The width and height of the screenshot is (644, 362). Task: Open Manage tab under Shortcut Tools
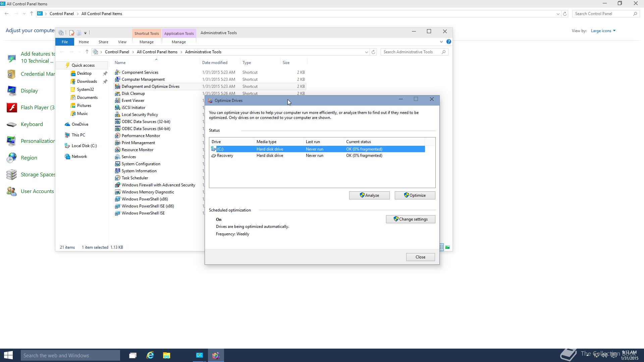(x=146, y=42)
